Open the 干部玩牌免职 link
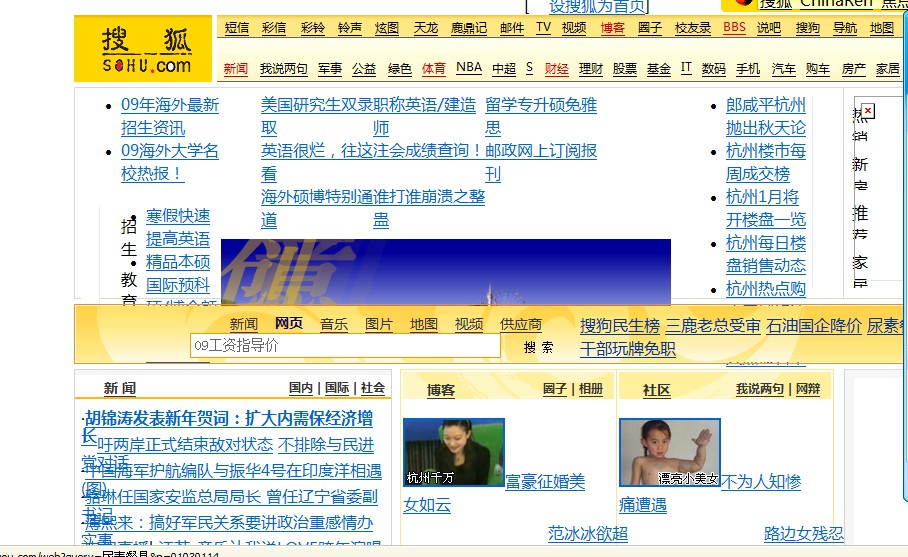Screen dimensions: 908x557 tap(628, 349)
